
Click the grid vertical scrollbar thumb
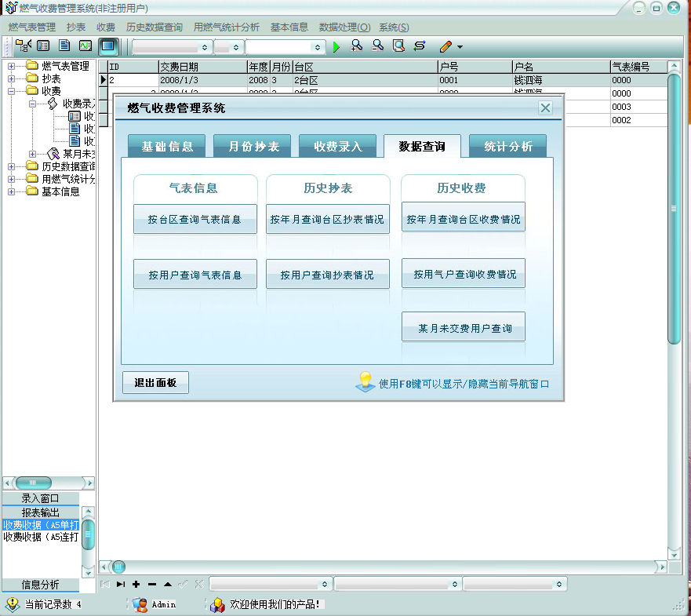pyautogui.click(x=674, y=209)
